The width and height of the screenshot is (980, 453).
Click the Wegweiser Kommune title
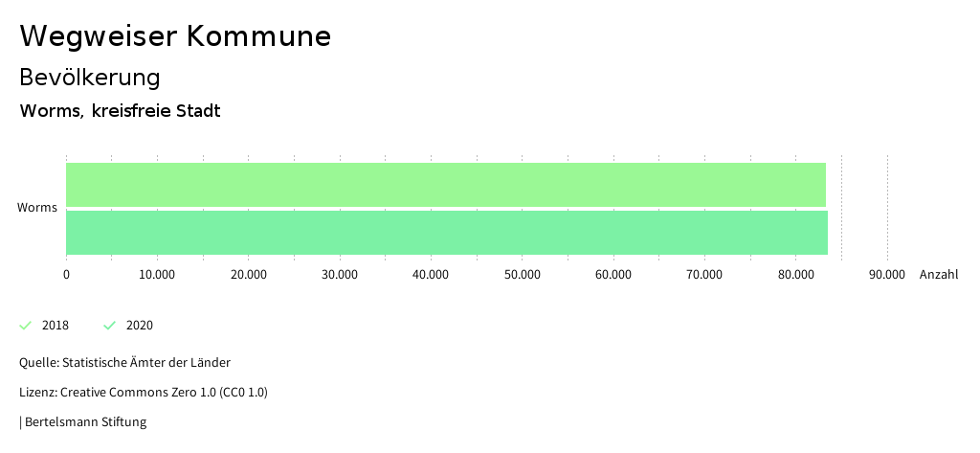(x=175, y=36)
